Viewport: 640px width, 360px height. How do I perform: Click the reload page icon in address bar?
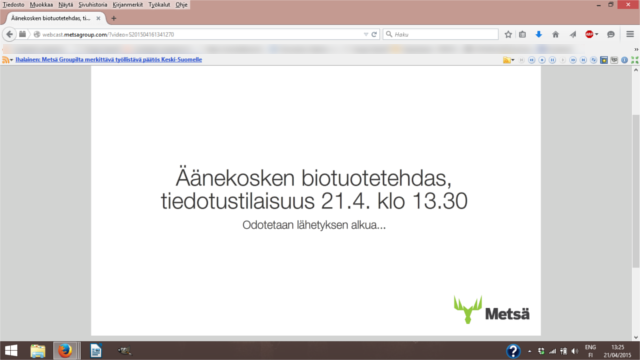pyautogui.click(x=374, y=34)
